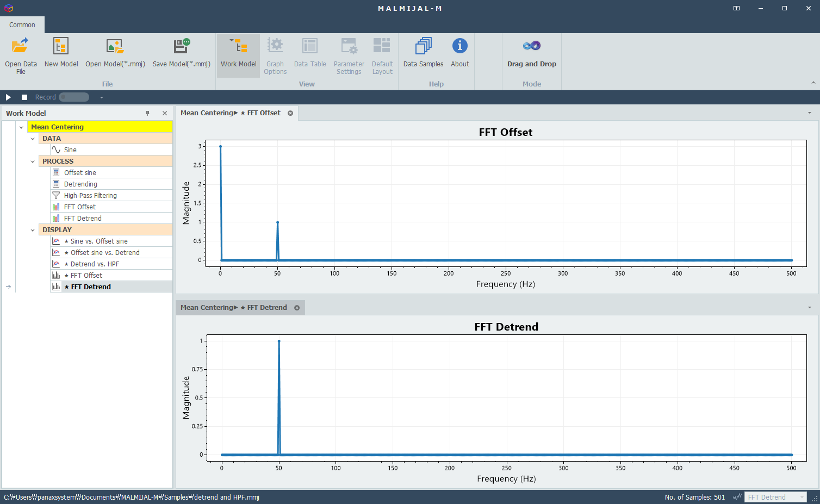
Task: Click the status bar waveform icon
Action: [737, 497]
